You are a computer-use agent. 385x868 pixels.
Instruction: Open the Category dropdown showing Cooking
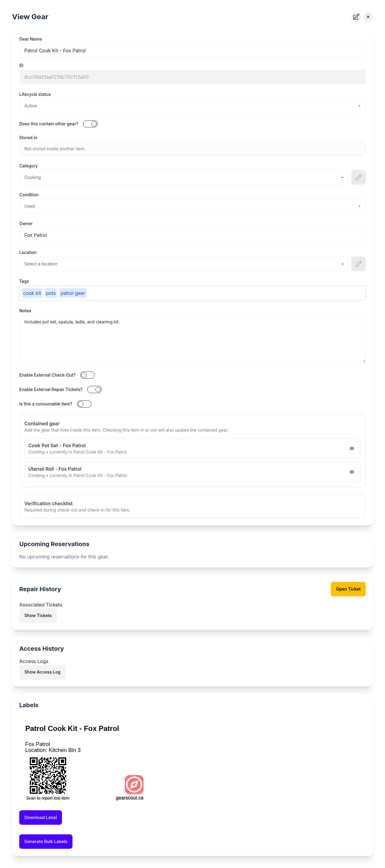[184, 177]
